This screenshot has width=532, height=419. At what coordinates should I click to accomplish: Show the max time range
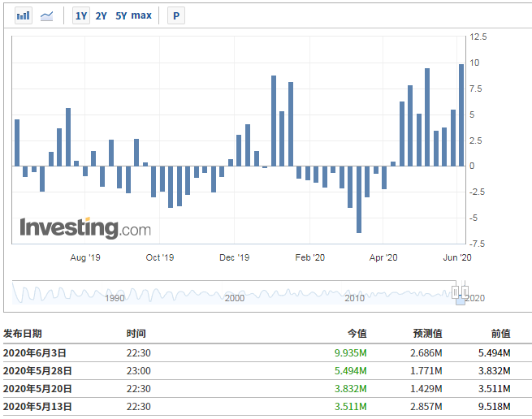141,15
